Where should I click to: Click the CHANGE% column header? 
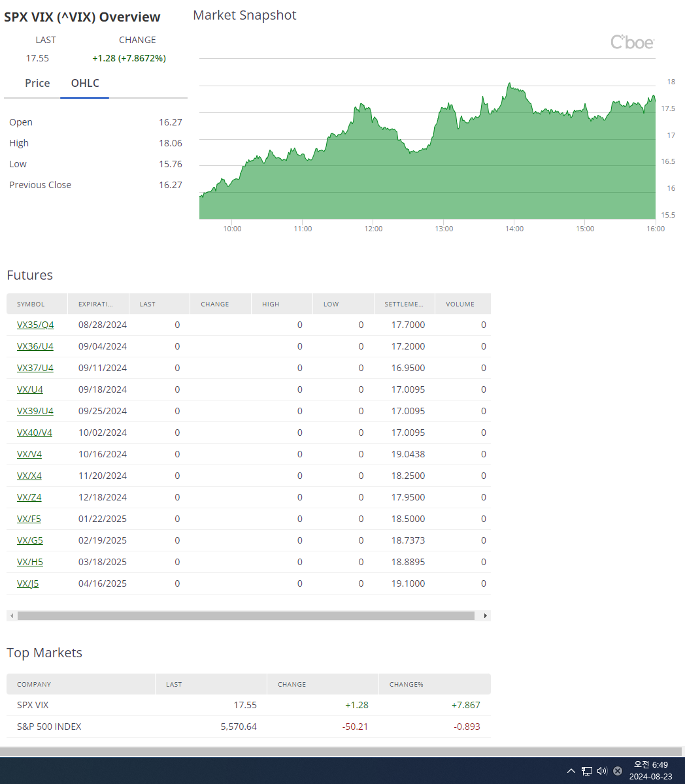point(435,684)
